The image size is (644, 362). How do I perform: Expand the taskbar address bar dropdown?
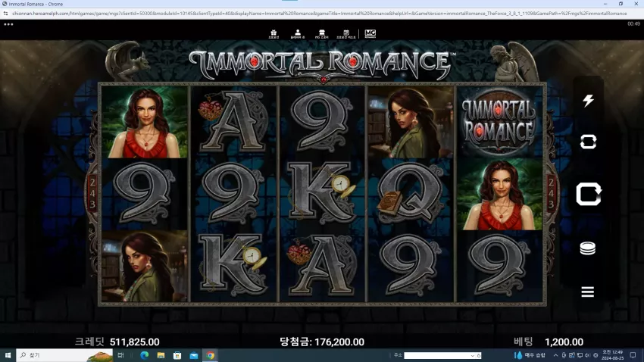pos(472,355)
